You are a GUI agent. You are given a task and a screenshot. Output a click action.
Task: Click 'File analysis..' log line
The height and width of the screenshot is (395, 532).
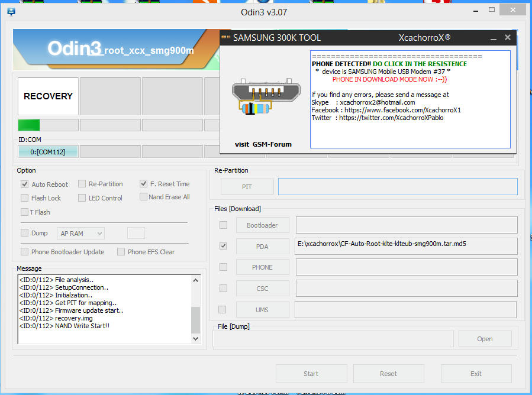(56, 280)
